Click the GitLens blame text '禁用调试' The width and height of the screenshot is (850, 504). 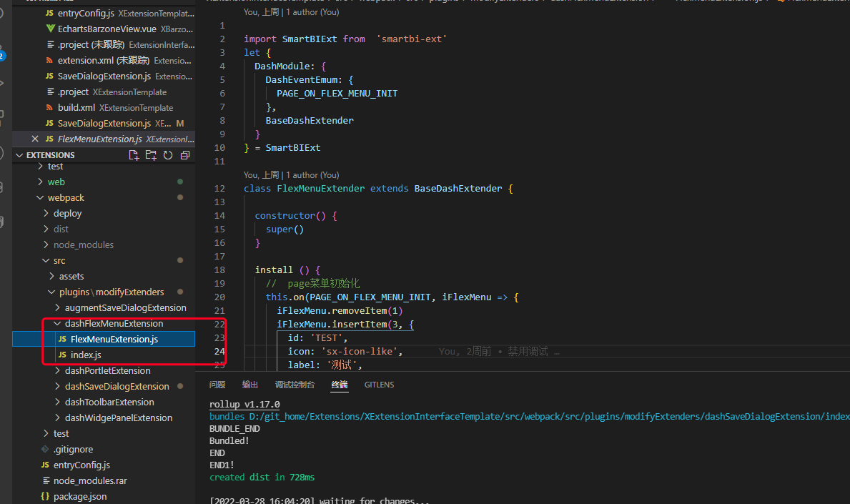click(x=528, y=351)
